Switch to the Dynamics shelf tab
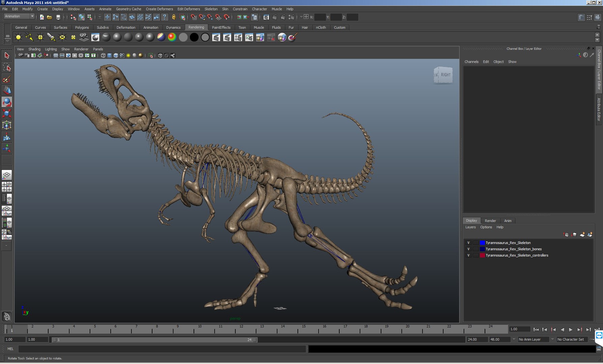 tap(173, 28)
